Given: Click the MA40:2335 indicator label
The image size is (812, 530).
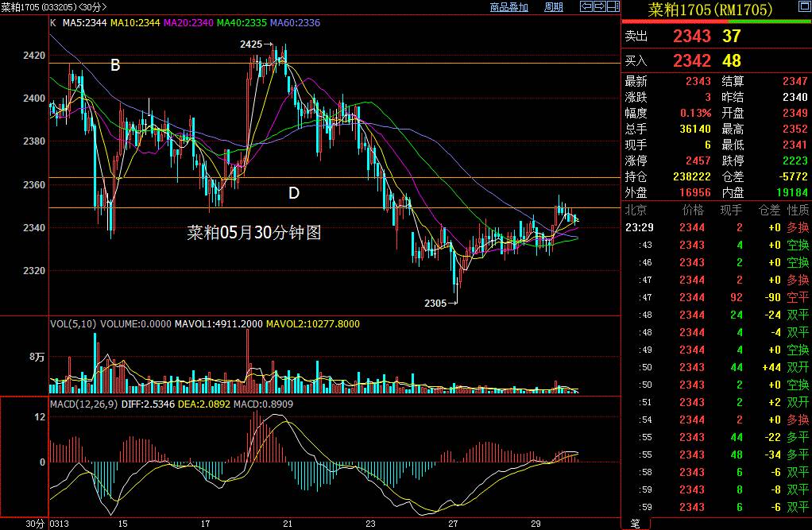Looking at the screenshot, I should point(242,23).
